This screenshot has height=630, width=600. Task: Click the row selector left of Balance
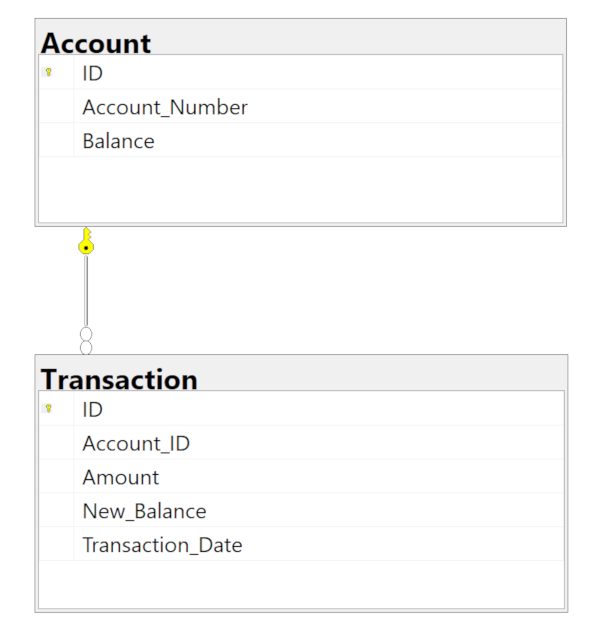tap(57, 140)
